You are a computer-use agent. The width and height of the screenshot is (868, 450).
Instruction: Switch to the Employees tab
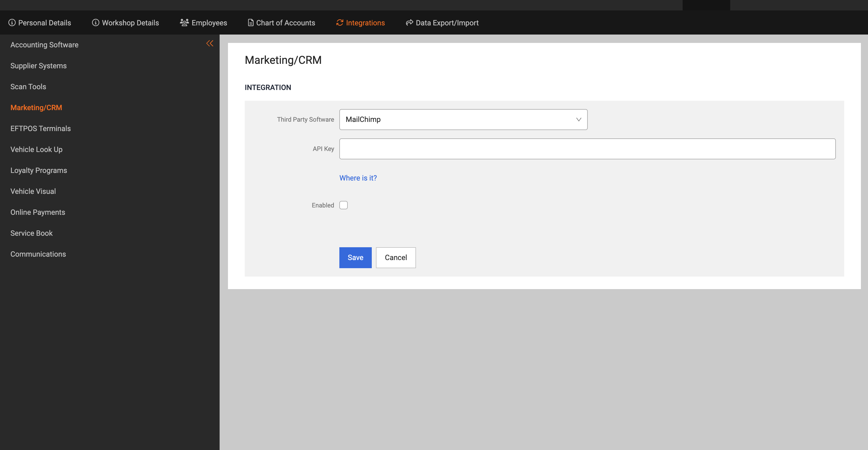tap(209, 23)
